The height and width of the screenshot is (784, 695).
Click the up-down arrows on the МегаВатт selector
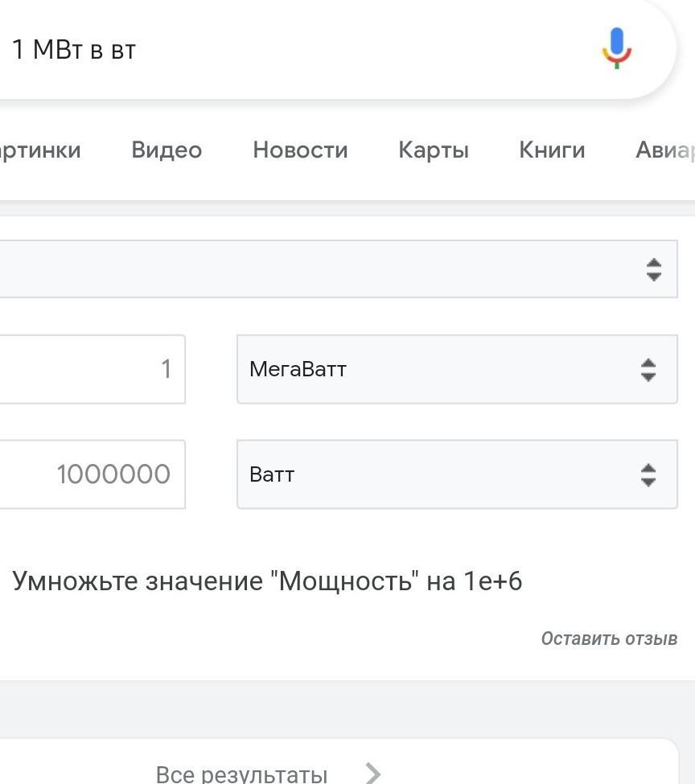coord(648,370)
